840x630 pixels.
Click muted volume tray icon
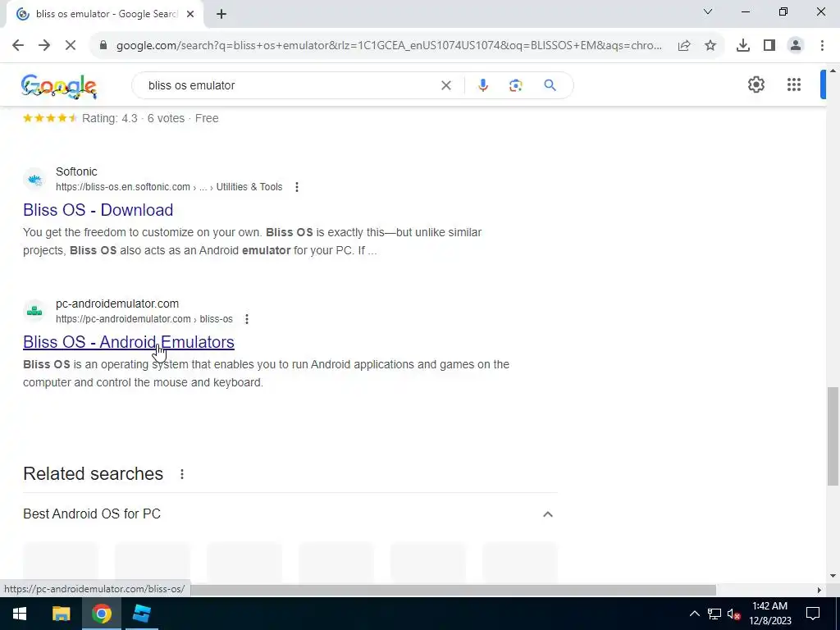point(733,614)
